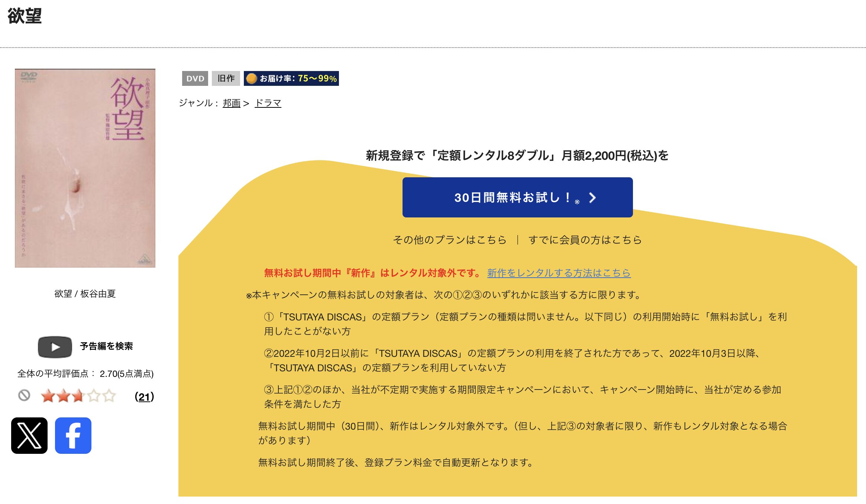Screen dimensions: 866x504
Task: Share on X (Twitter) icon
Action: pyautogui.click(x=29, y=436)
